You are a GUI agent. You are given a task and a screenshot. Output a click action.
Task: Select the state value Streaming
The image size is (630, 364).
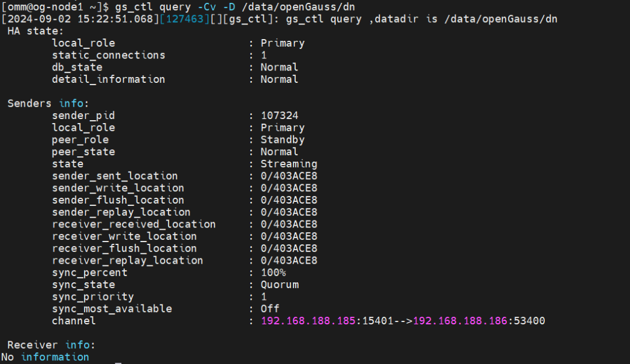(289, 163)
